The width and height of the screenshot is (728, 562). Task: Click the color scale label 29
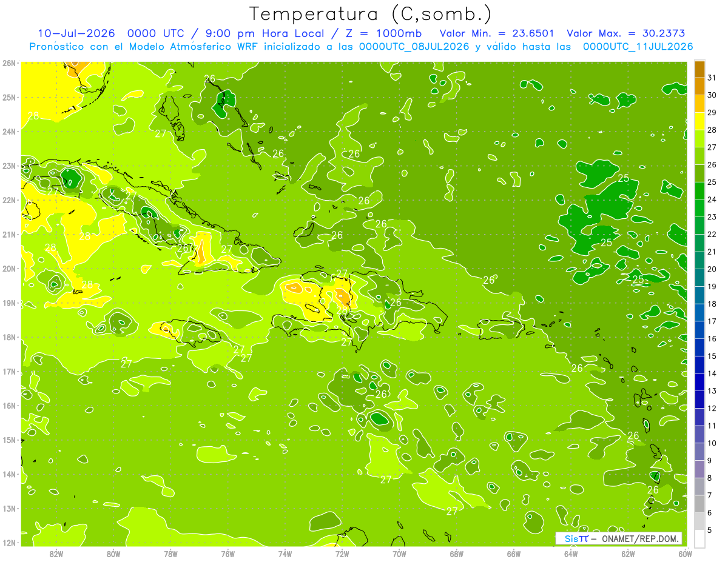[x=712, y=113]
